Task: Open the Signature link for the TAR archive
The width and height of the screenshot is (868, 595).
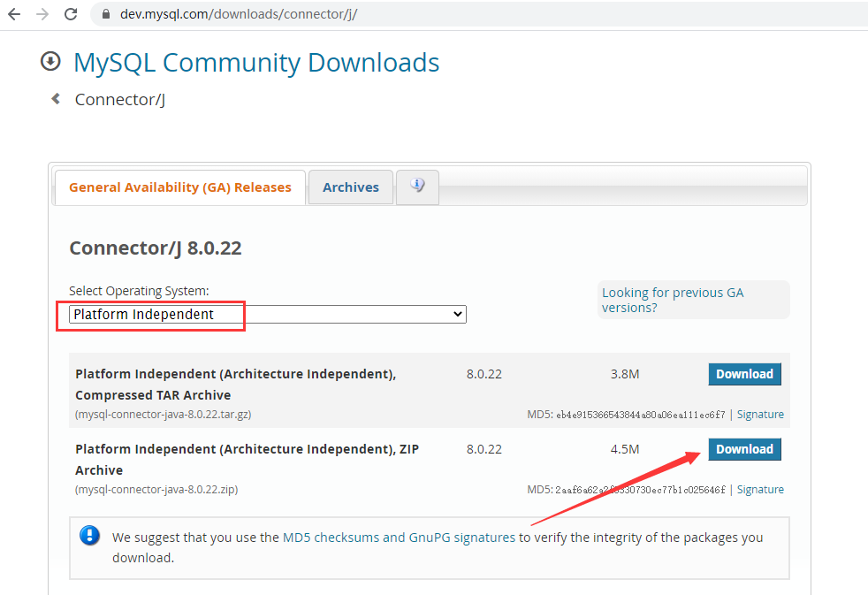Action: [759, 414]
